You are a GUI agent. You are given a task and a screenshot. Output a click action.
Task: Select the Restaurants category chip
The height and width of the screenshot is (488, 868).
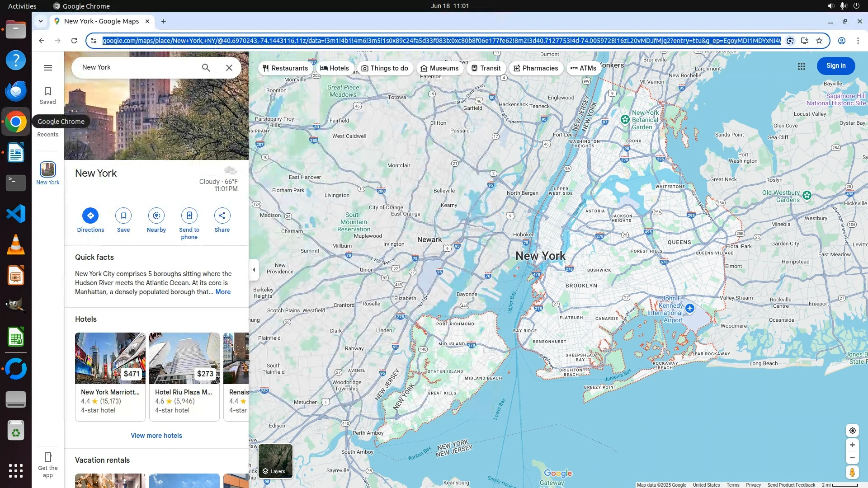pyautogui.click(x=285, y=68)
